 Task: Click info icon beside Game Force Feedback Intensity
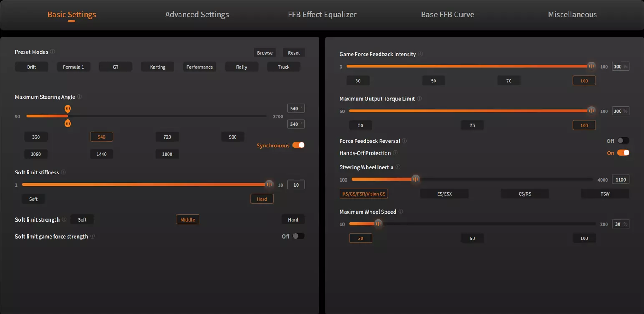point(420,54)
